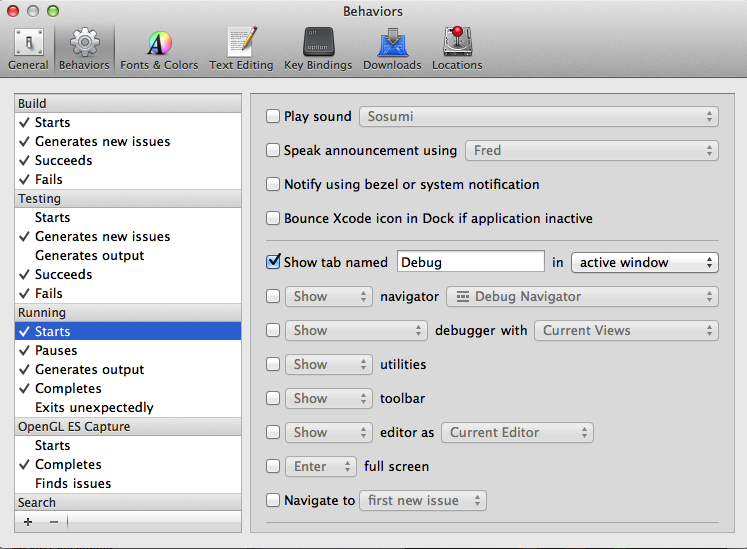The height and width of the screenshot is (549, 747).
Task: Open the Text Editing preferences
Action: pos(241,50)
